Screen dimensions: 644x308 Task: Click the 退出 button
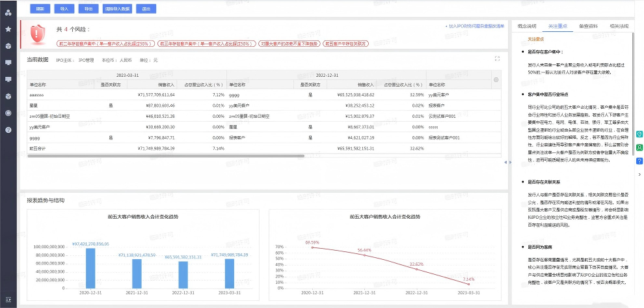click(x=146, y=9)
